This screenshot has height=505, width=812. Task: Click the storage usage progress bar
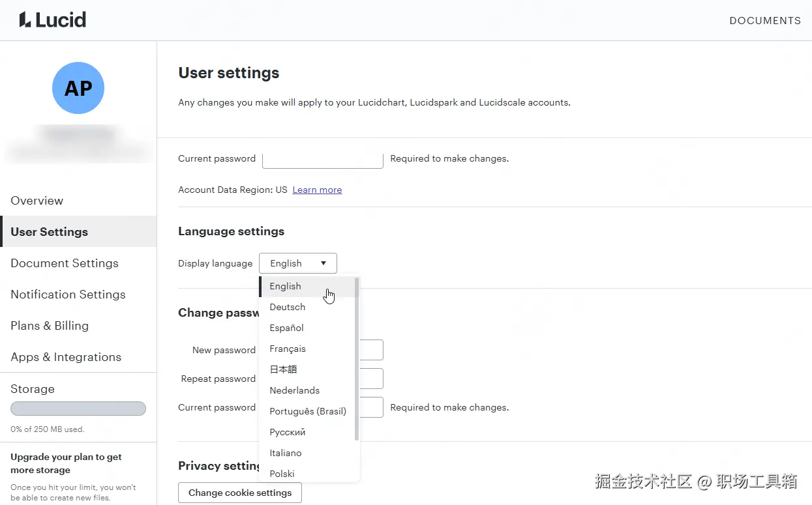pyautogui.click(x=78, y=409)
